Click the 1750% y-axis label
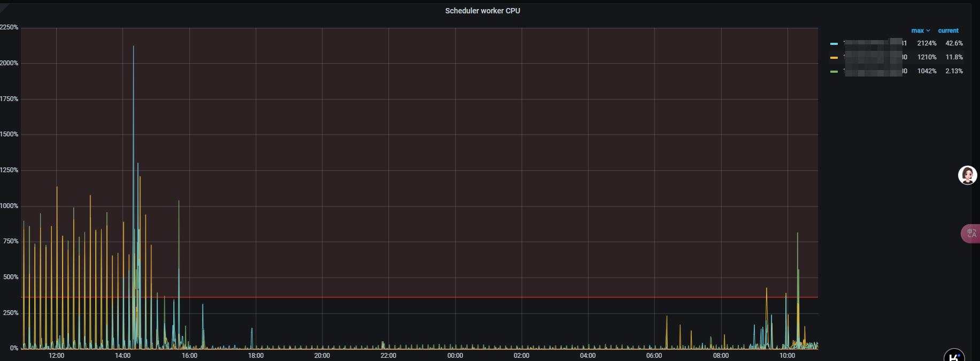 tap(9, 99)
